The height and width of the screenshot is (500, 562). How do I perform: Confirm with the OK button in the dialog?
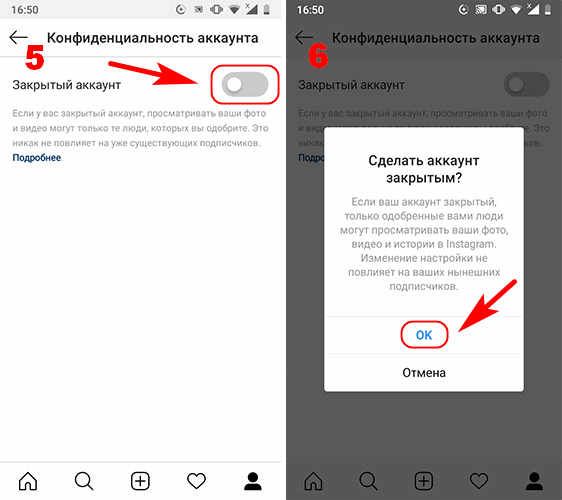coord(424,335)
